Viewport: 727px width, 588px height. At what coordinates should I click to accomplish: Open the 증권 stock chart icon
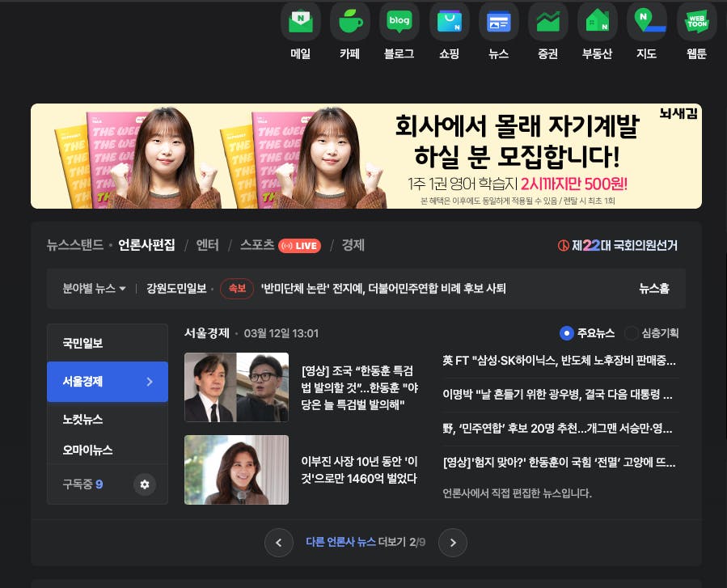click(548, 21)
